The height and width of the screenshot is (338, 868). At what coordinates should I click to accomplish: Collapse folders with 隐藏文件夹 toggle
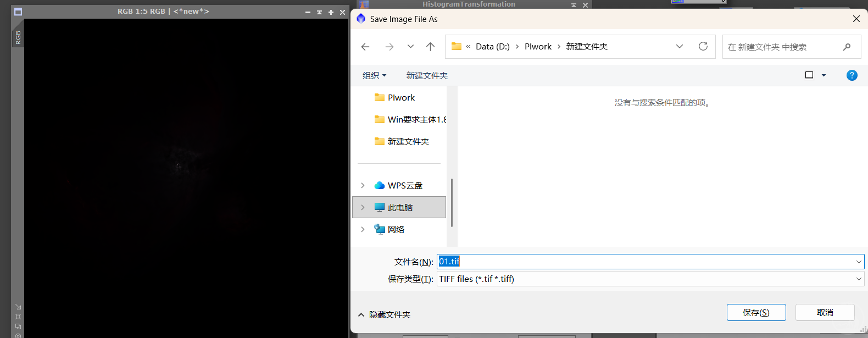385,315
